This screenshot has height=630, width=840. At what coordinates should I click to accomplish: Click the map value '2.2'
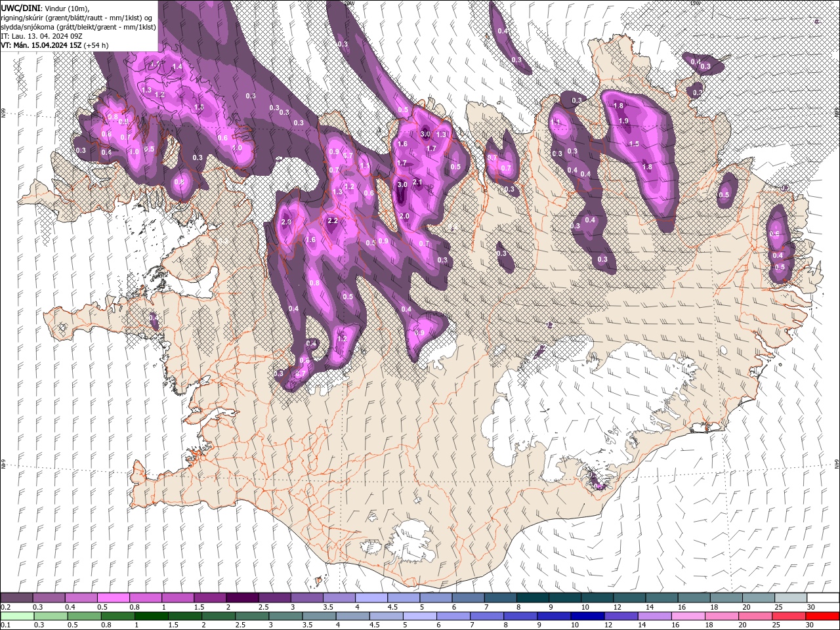tap(333, 221)
